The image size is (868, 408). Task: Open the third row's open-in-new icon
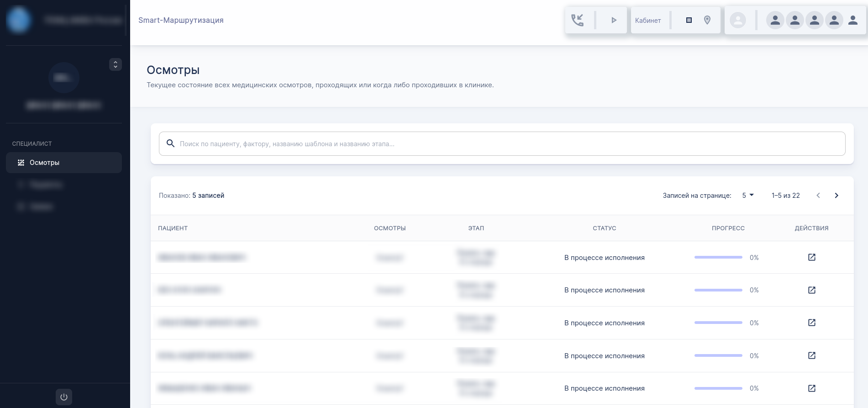811,323
